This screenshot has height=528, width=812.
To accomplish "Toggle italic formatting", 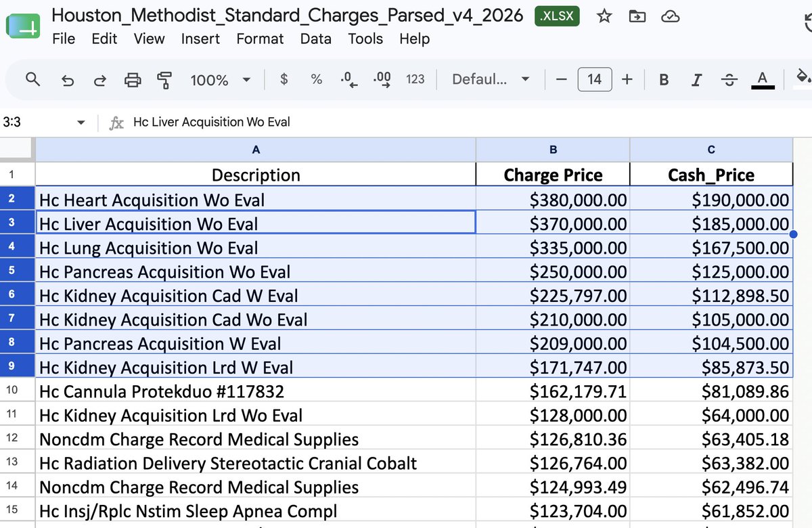I will (696, 80).
